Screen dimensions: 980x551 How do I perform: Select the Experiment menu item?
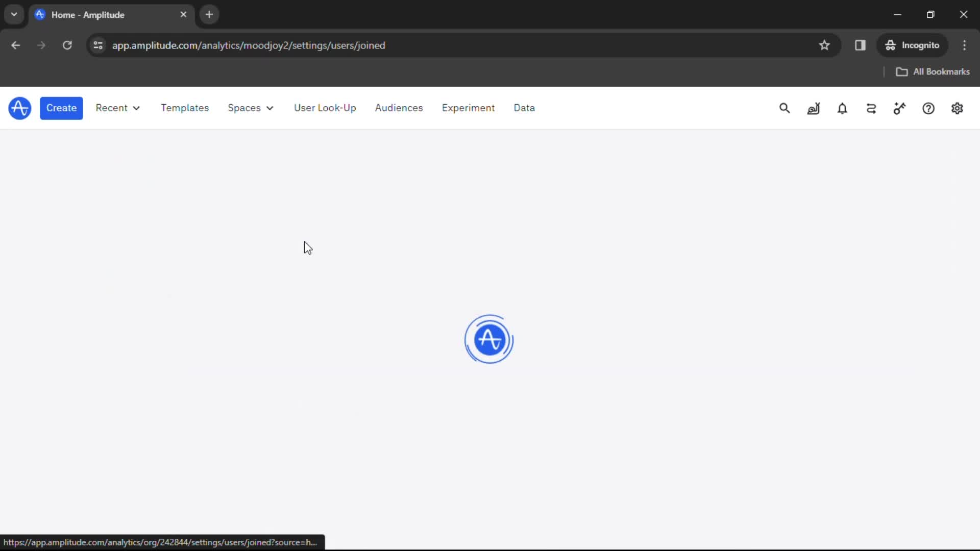tap(469, 108)
